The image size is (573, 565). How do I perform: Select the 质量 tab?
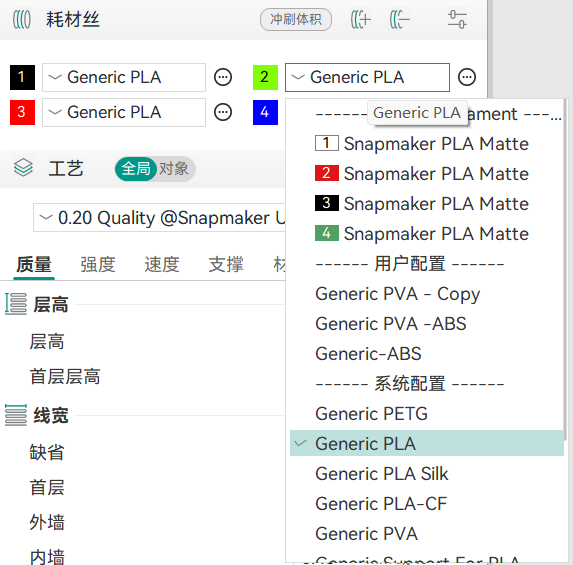(34, 265)
